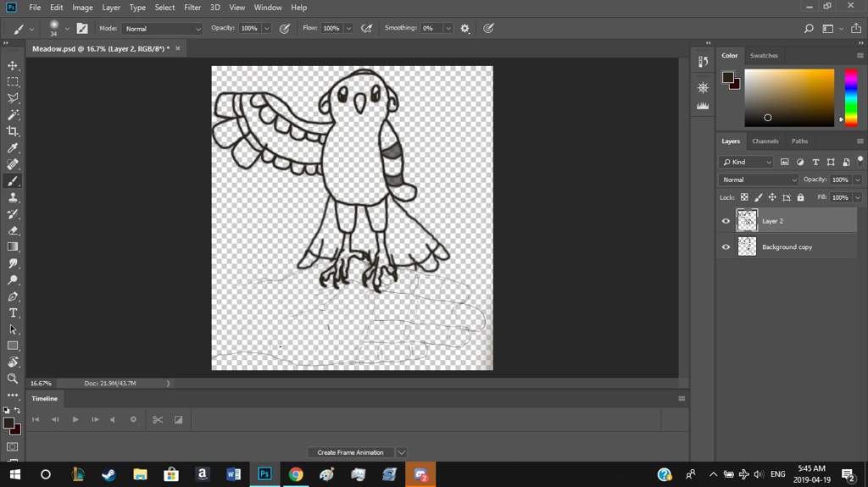Select the History Brush tool
This screenshot has width=868, height=487.
point(13,214)
